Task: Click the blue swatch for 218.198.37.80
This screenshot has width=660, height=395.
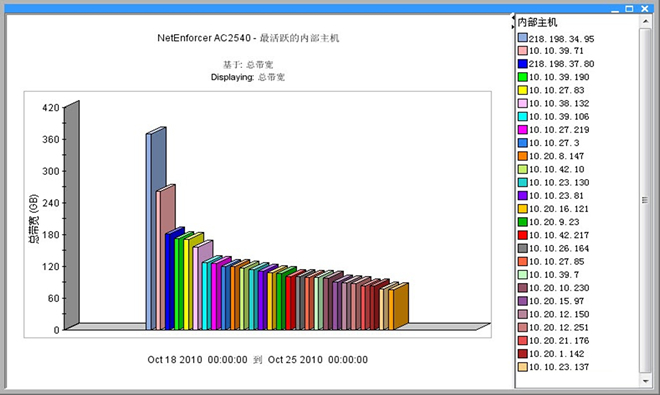Action: (522, 64)
